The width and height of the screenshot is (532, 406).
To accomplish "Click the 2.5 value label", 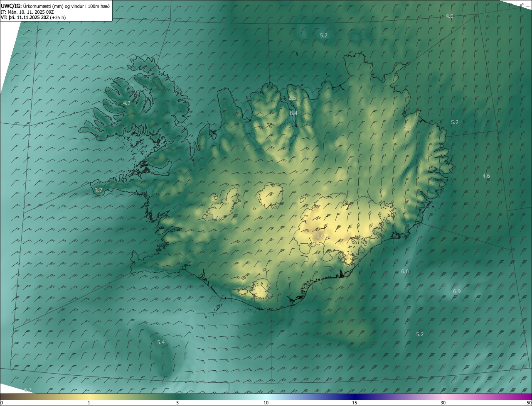I will click(292, 98).
